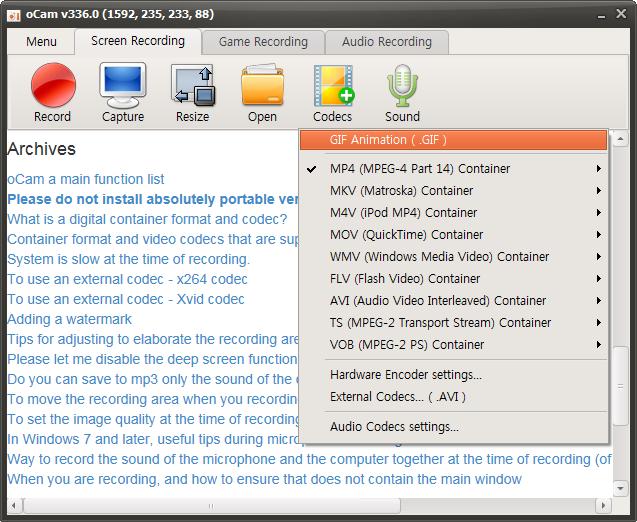Open the Menu tab
The height and width of the screenshot is (522, 637).
41,42
